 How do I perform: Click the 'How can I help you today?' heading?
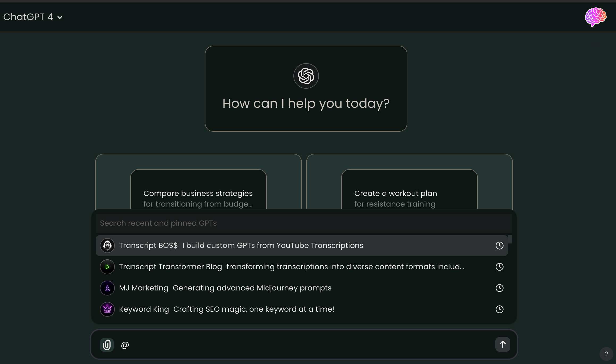pos(306,104)
